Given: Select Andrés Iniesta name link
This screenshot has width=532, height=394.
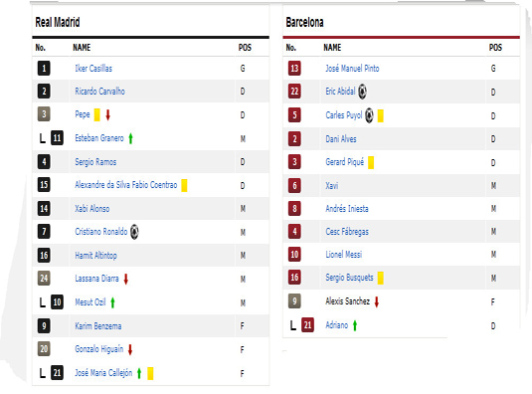Looking at the screenshot, I should (x=347, y=208).
